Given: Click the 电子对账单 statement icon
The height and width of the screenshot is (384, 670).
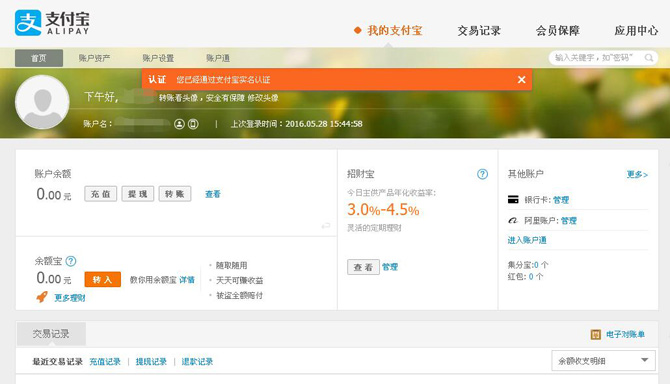Looking at the screenshot, I should click(x=596, y=334).
